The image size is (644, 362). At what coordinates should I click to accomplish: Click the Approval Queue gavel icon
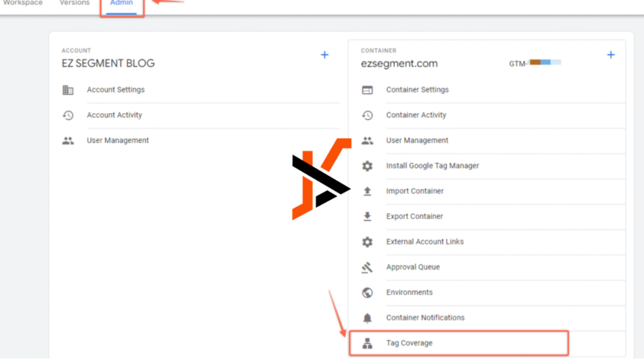tap(367, 267)
